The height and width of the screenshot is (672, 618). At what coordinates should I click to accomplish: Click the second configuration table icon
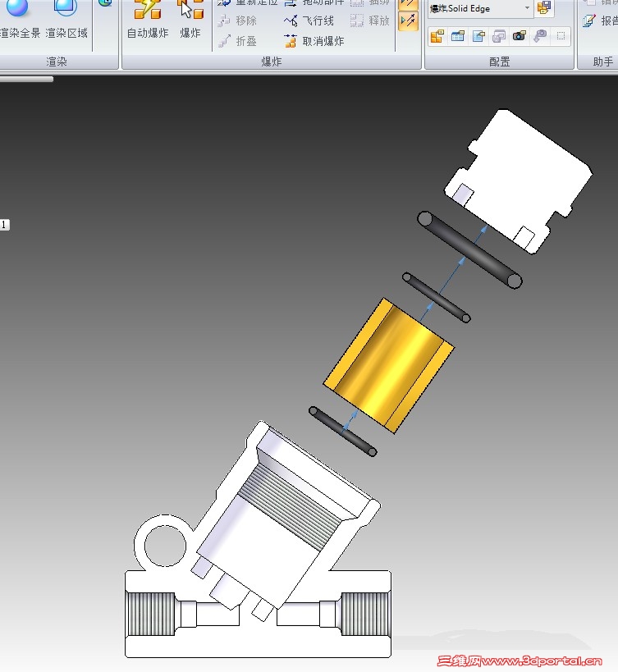point(458,36)
